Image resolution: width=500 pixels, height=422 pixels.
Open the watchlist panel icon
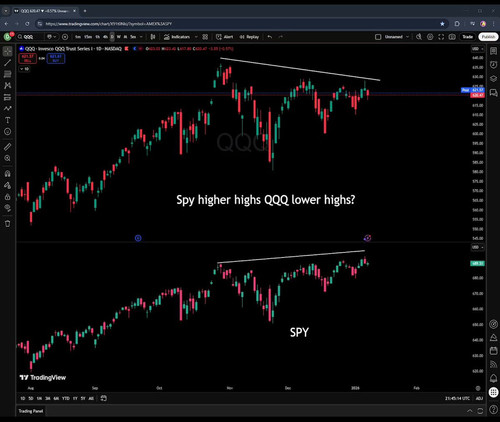(493, 51)
